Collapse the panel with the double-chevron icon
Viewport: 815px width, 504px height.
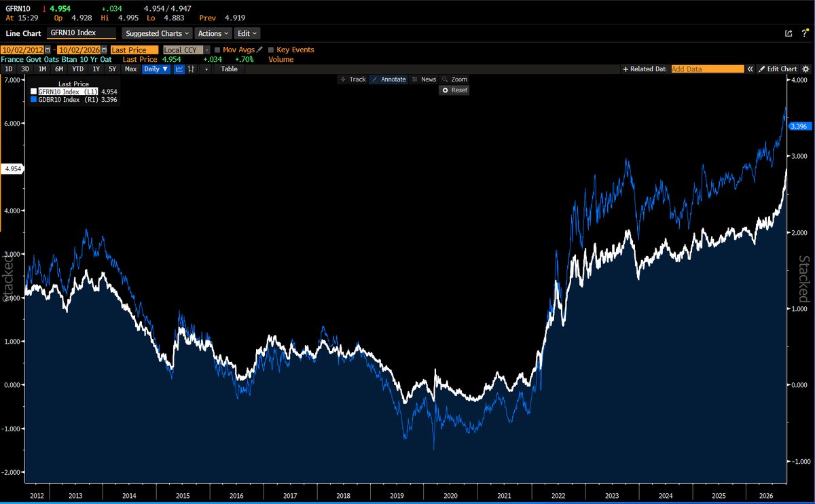click(750, 69)
